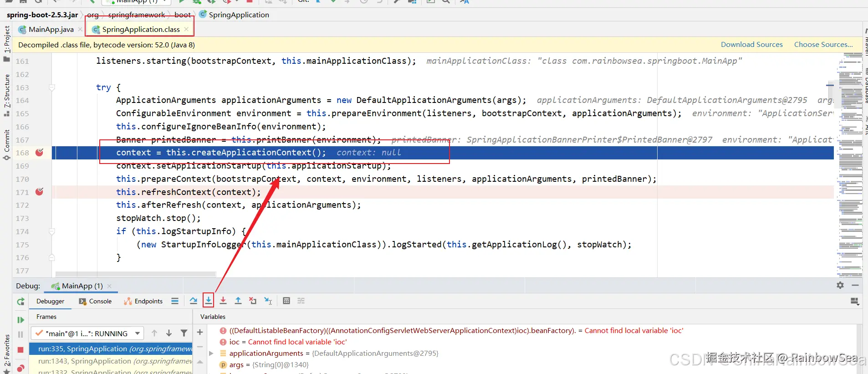View all breakpoints via red circles icon
This screenshot has width=868, height=374.
point(20,368)
